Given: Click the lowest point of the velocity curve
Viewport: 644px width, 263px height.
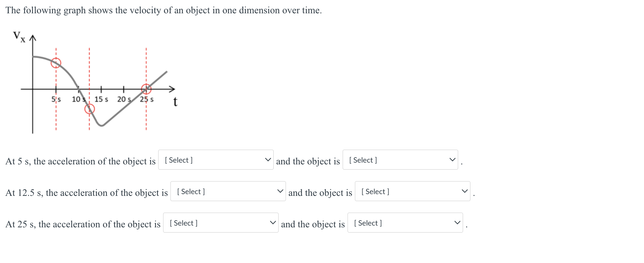Looking at the screenshot, I should point(101,125).
